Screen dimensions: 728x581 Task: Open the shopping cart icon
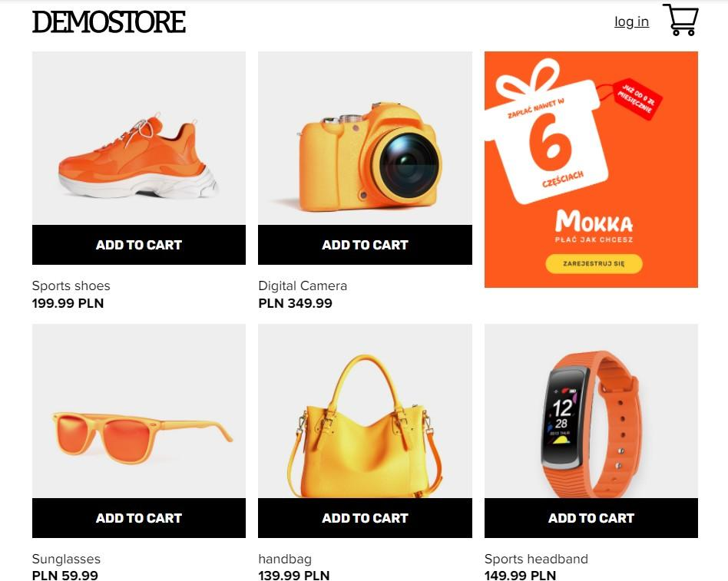[680, 19]
